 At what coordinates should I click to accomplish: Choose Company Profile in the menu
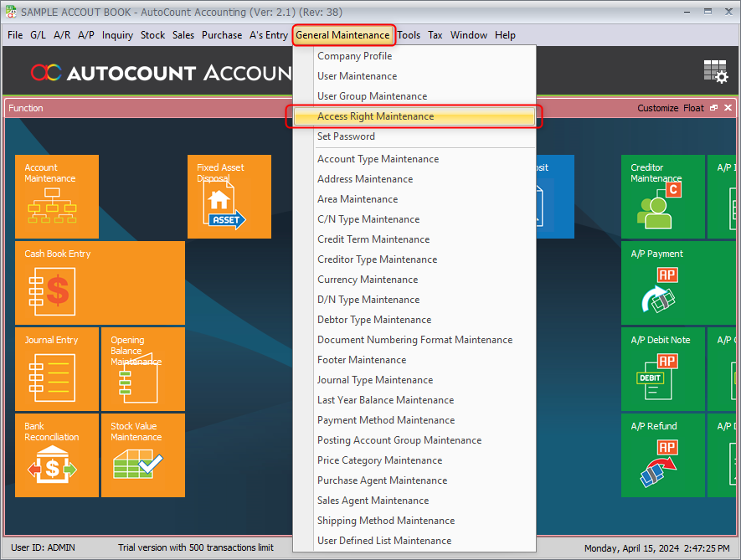[x=354, y=56]
